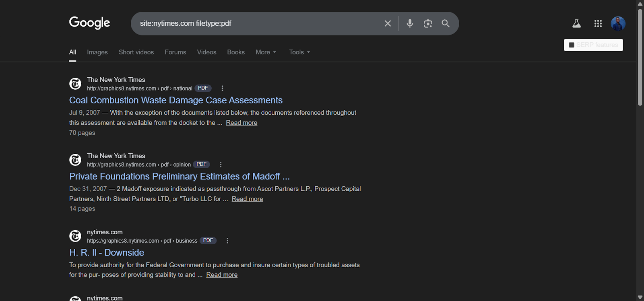Click NYT favicon of Coal Combustion result
Viewport: 644px width, 301px height.
(75, 84)
